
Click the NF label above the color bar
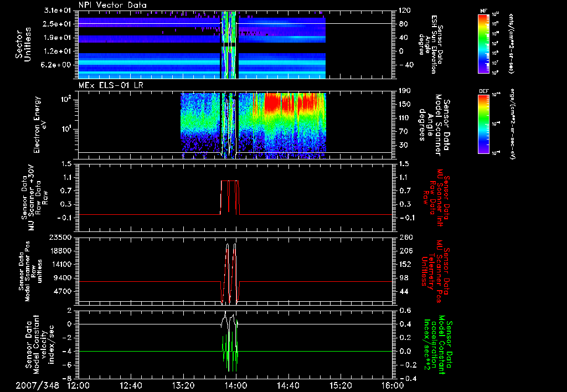pos(484,11)
